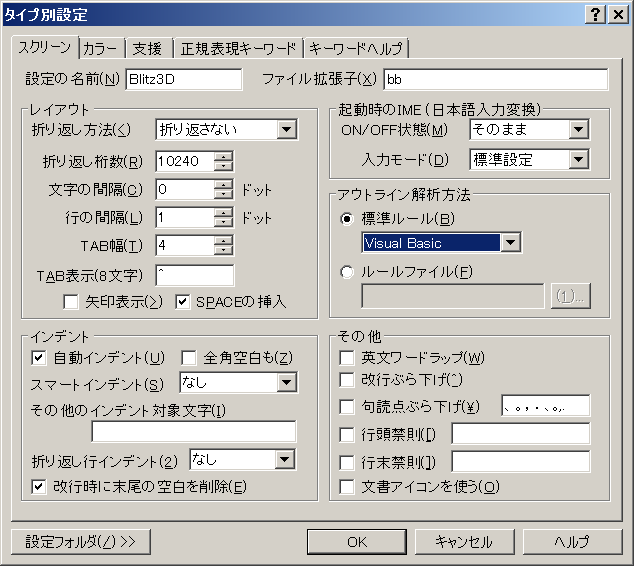Open the 設定フォルダ button
Screen dimensions: 634x566
point(80,541)
